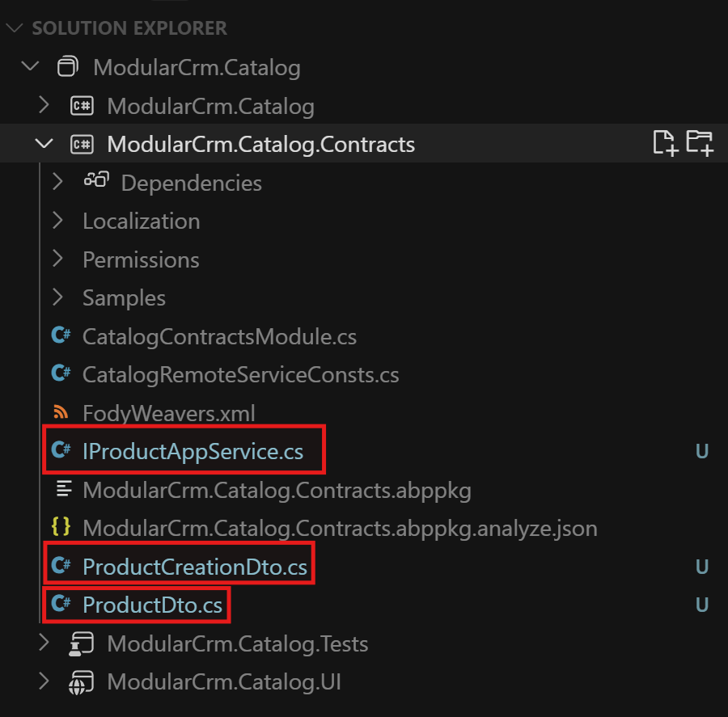
Task: Click the U badge next to ProductDto.cs
Action: [702, 605]
